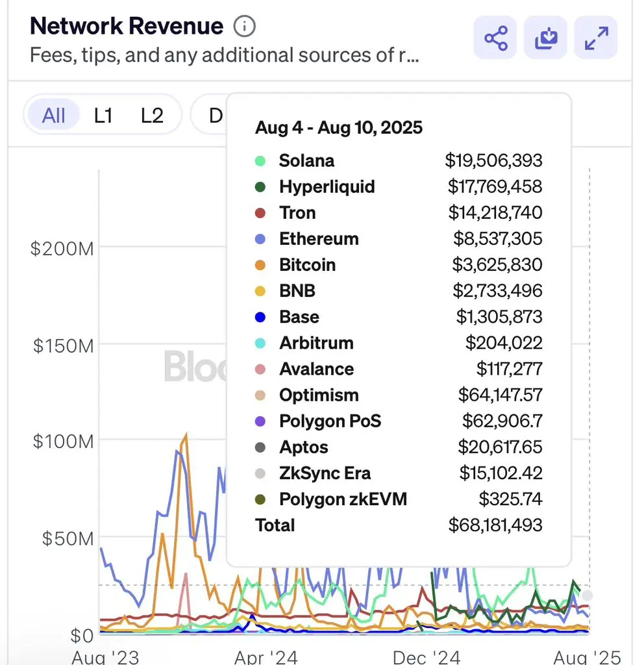
Task: Click the $68,181,493 total value
Action: pyautogui.click(x=495, y=525)
